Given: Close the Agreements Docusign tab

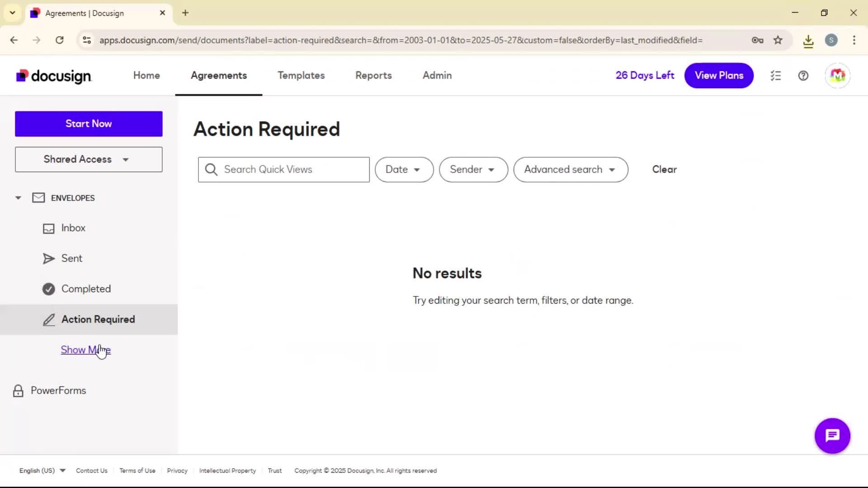Looking at the screenshot, I should point(162,13).
